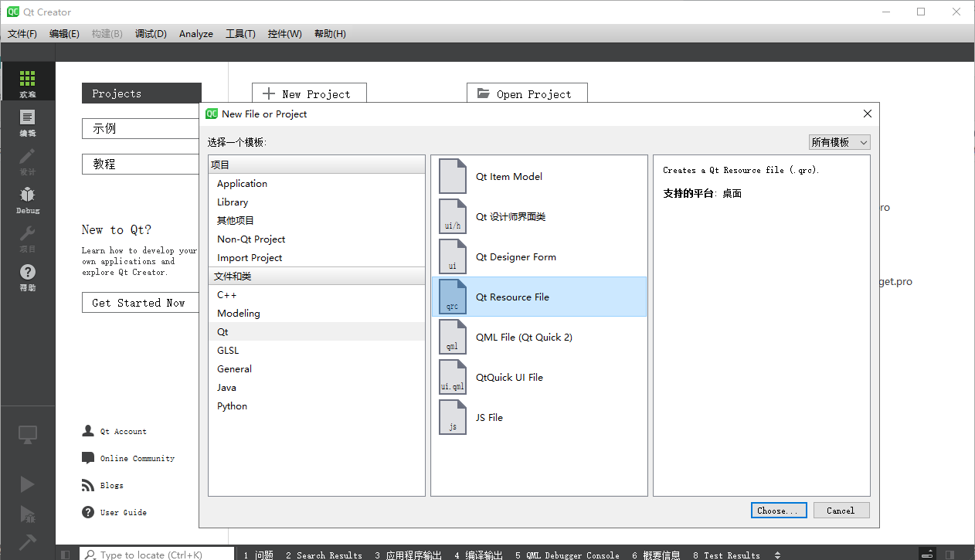Open the 所有模板 template filter dropdown

click(839, 142)
